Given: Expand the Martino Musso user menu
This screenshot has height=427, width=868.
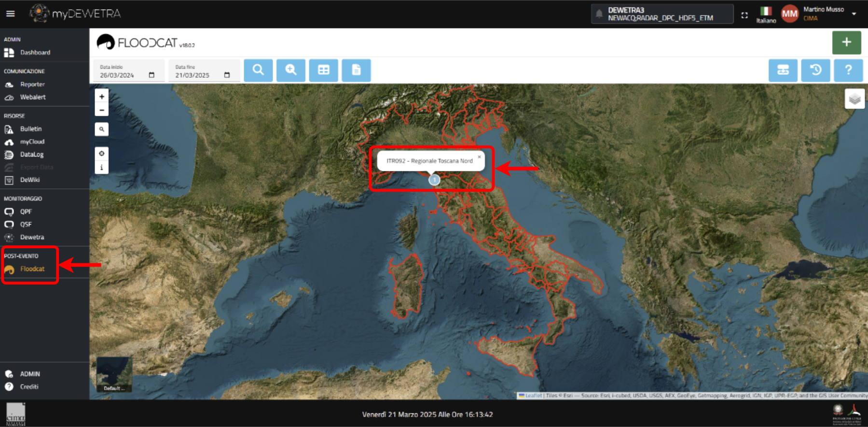Looking at the screenshot, I should [x=854, y=14].
